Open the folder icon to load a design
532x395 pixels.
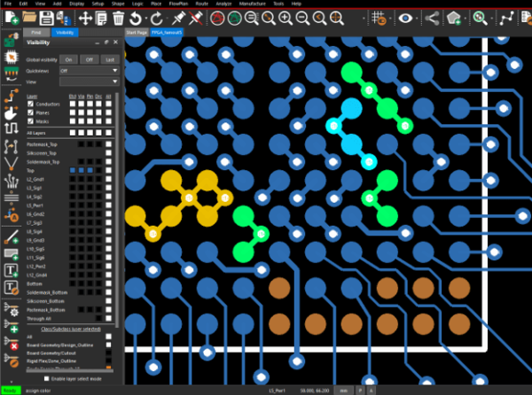[x=29, y=17]
